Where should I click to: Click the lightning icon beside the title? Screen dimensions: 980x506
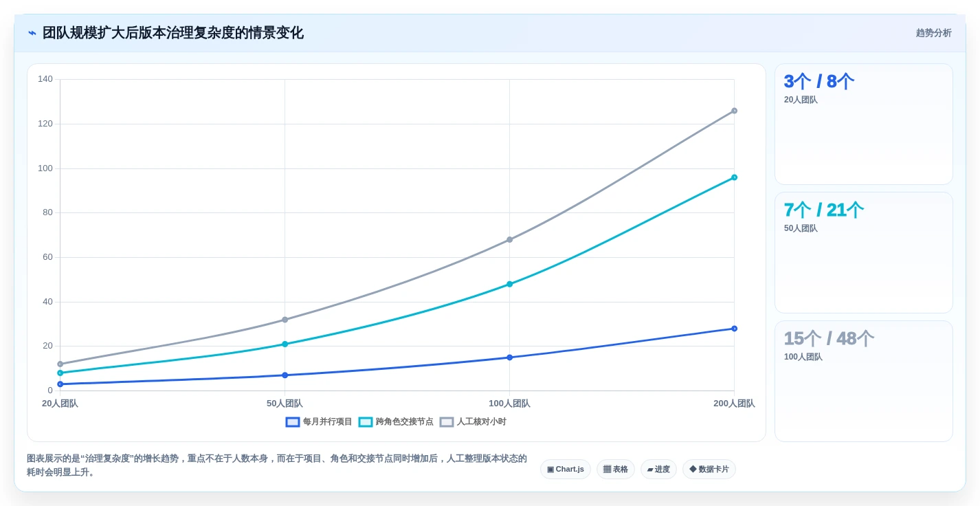pyautogui.click(x=32, y=33)
